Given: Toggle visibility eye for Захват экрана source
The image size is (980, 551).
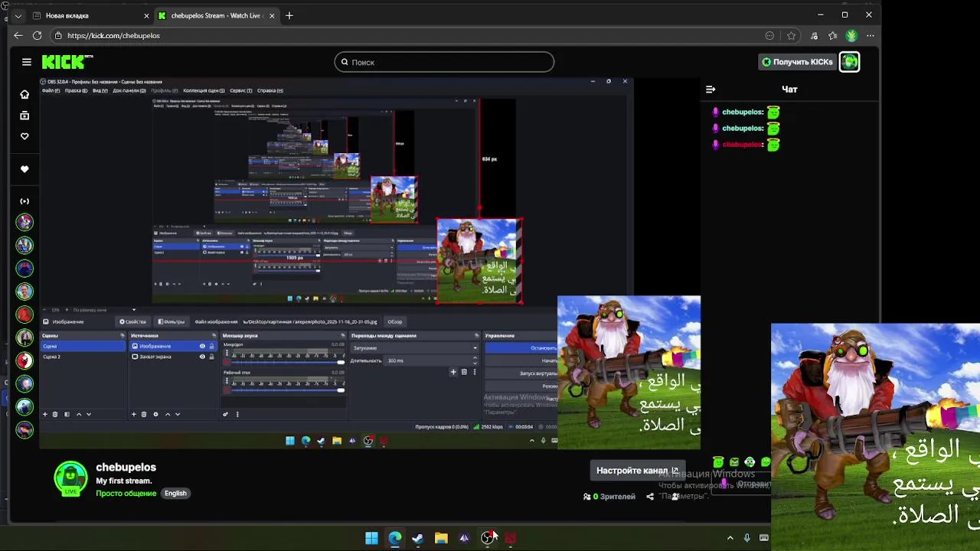Looking at the screenshot, I should [202, 357].
